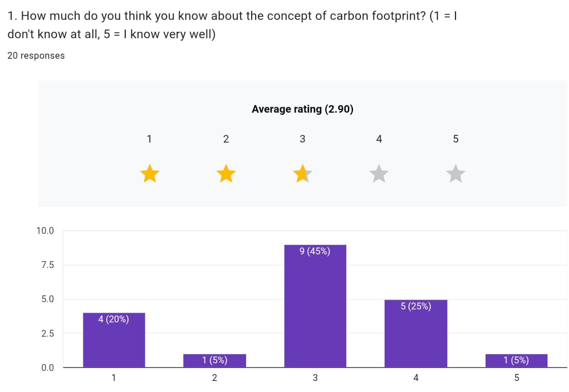Click the number 1 above the first star
569x392 pixels.
pyautogui.click(x=149, y=139)
